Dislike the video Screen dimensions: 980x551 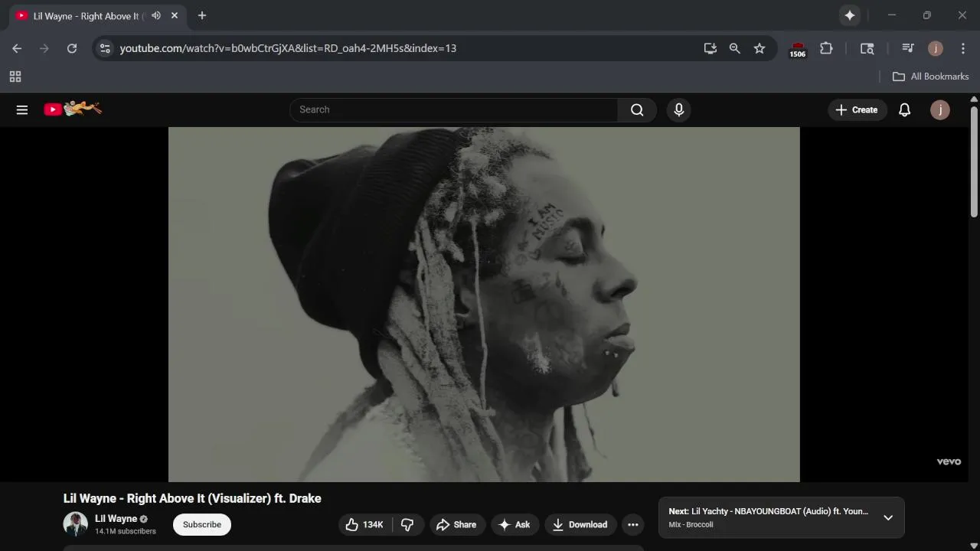(407, 524)
